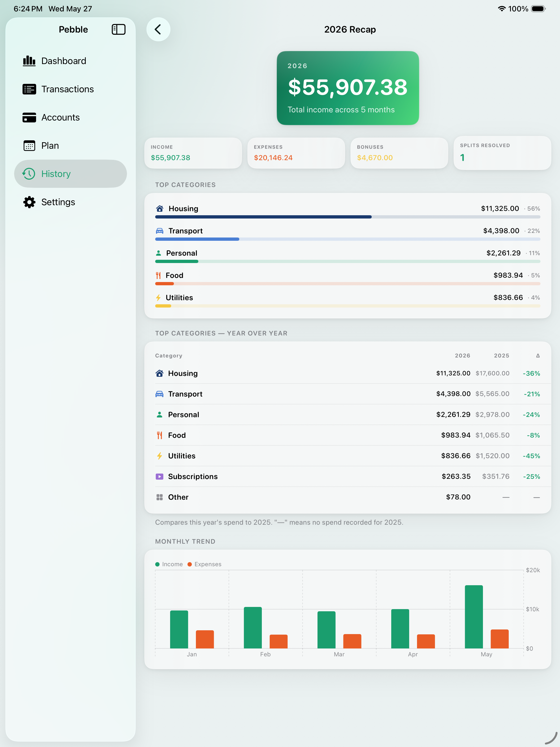560x747 pixels.
Task: Click the Transactions list icon
Action: coord(29,89)
